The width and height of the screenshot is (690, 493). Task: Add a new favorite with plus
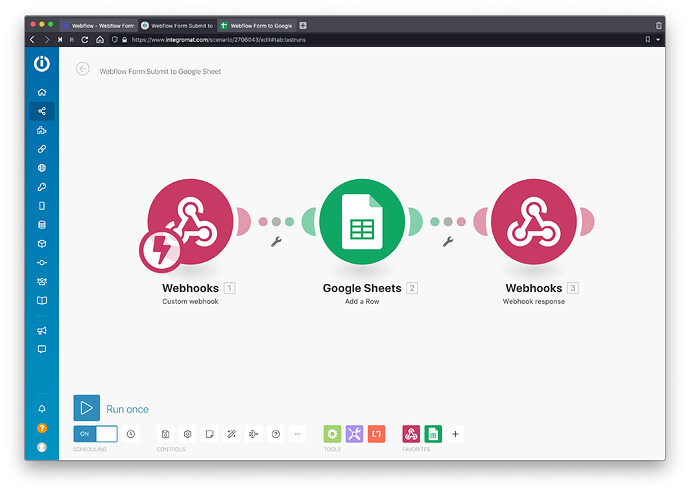coord(455,434)
